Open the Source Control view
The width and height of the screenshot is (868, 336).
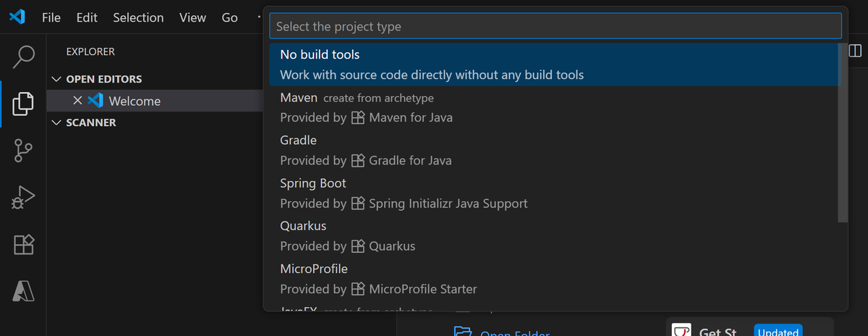coord(23,151)
